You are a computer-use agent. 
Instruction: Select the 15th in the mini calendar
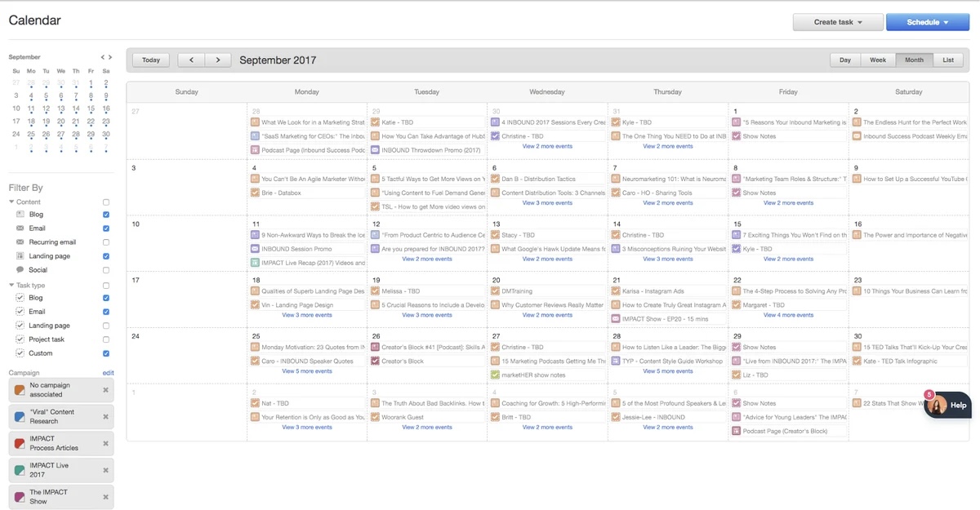(x=91, y=109)
